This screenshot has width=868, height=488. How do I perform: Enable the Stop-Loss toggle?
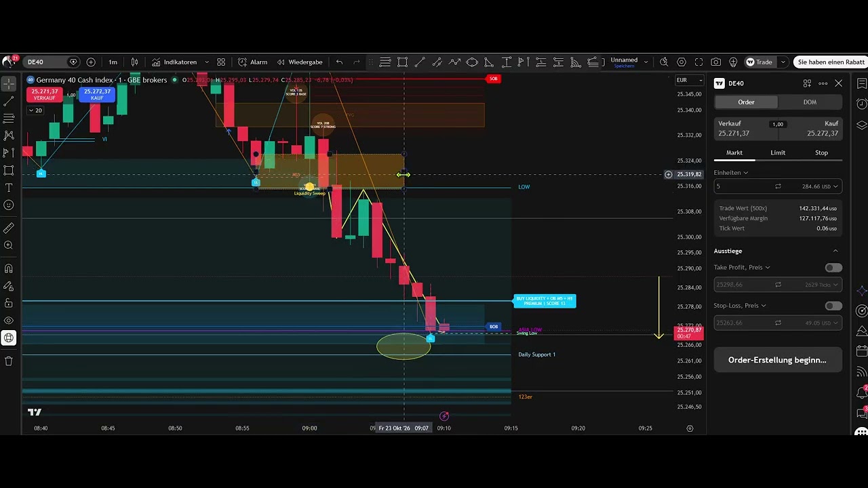[x=833, y=306]
